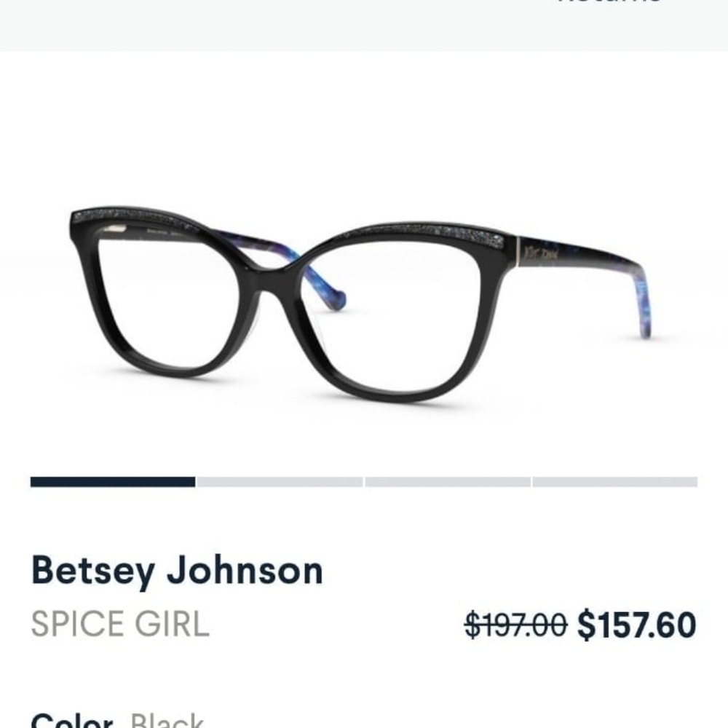Image resolution: width=728 pixels, height=728 pixels.
Task: Click the carousel progress bar track
Action: point(364,480)
